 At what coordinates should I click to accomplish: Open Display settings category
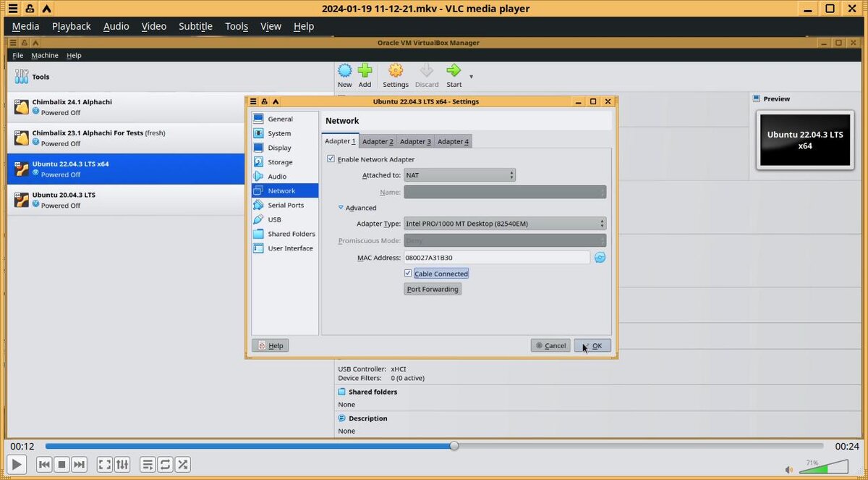[285, 148]
